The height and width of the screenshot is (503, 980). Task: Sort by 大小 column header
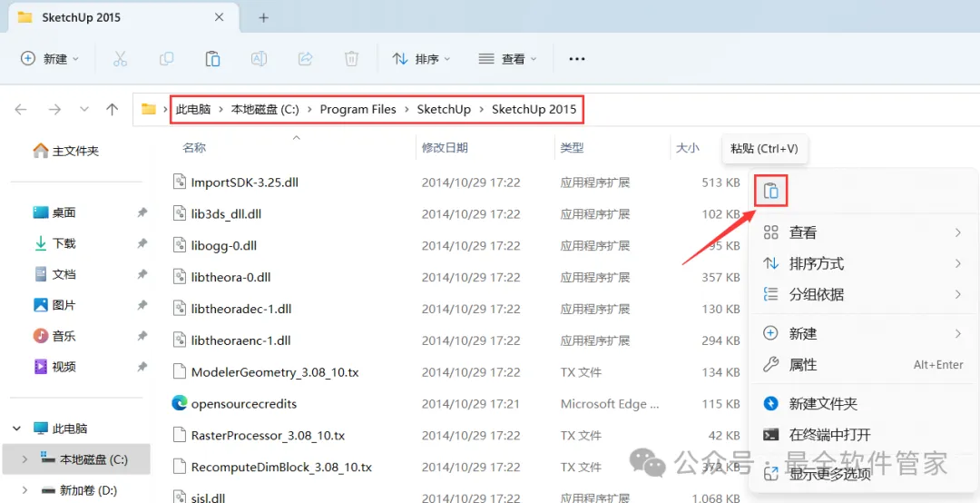(688, 148)
